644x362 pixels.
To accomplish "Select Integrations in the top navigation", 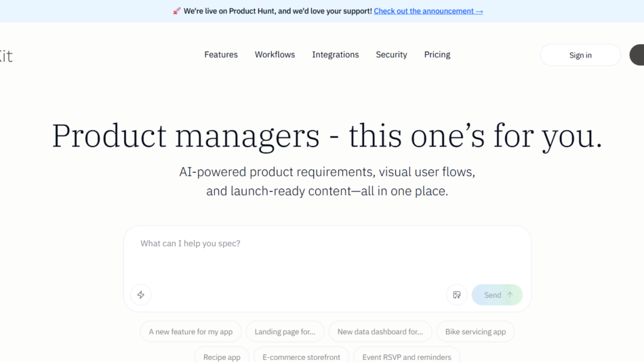I will [x=336, y=55].
